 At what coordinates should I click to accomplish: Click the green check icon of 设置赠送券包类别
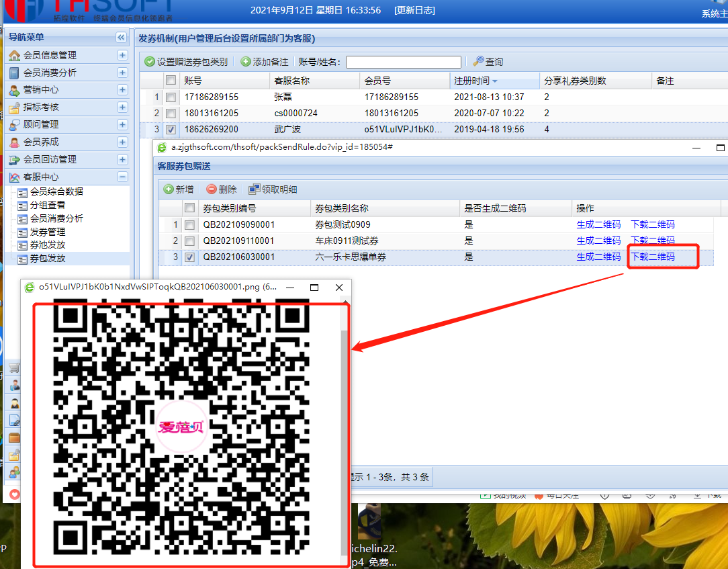[x=150, y=62]
